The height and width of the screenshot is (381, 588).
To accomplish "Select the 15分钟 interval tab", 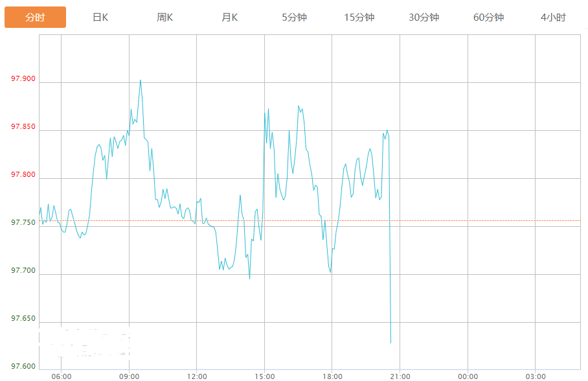I will (359, 17).
